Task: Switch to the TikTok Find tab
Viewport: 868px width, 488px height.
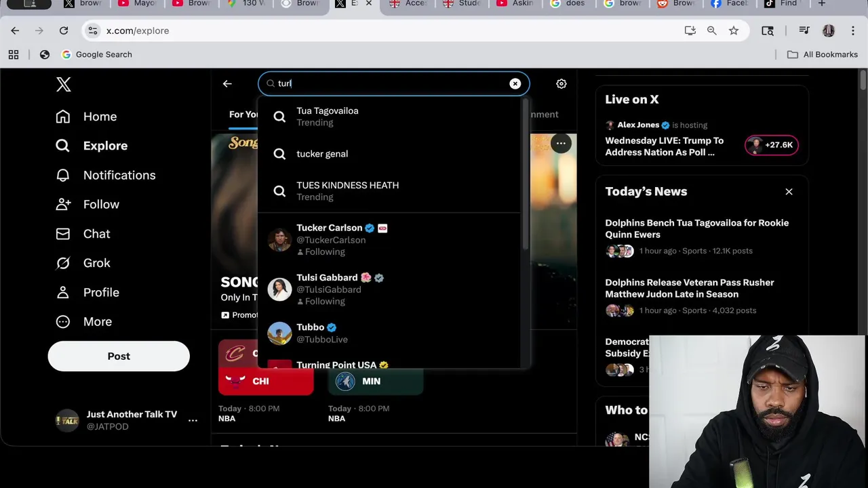Action: coord(782,3)
